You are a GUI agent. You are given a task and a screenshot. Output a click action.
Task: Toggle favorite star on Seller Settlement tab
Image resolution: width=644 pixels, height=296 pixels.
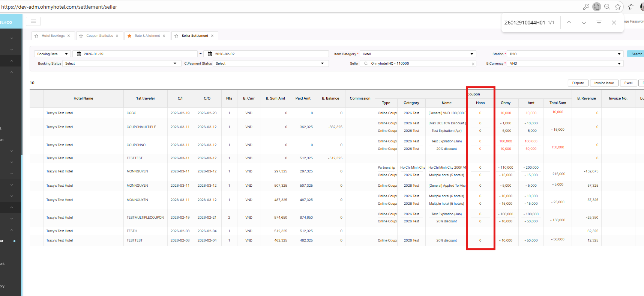coord(176,36)
